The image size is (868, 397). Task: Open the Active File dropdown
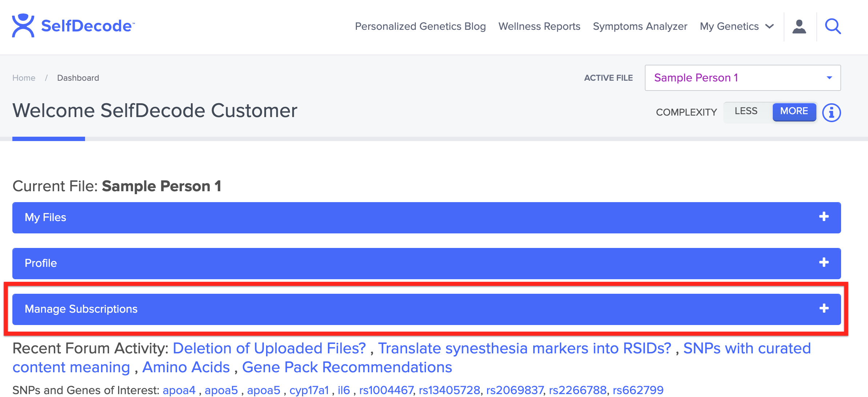tap(742, 78)
